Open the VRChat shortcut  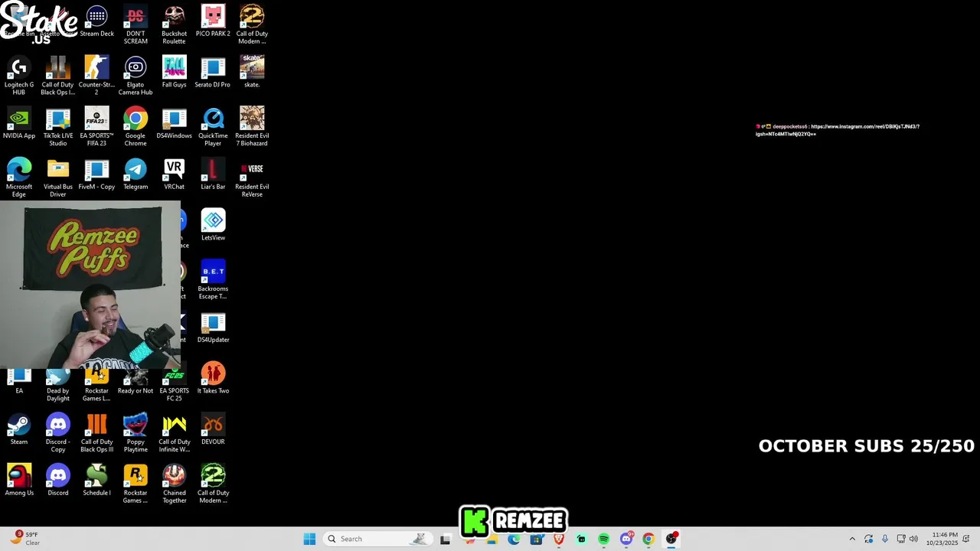[x=174, y=174]
